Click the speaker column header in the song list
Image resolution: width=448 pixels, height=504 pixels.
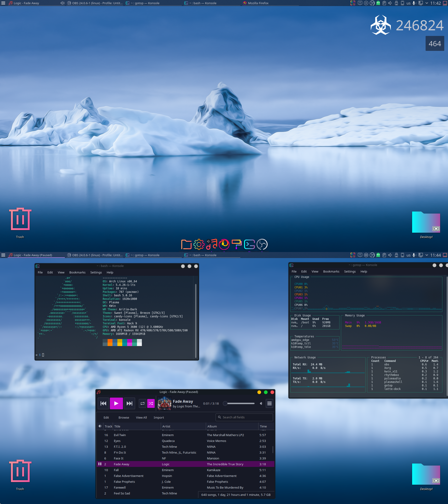(x=100, y=426)
